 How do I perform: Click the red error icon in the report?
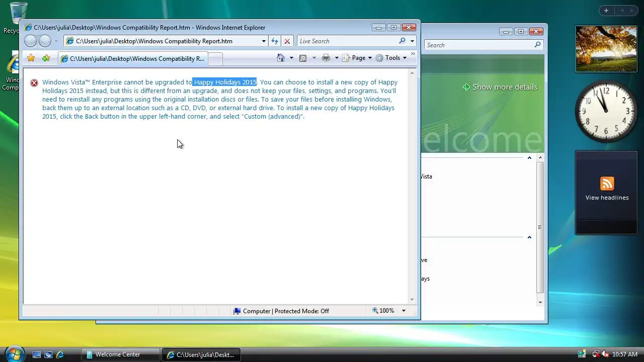pos(34,83)
